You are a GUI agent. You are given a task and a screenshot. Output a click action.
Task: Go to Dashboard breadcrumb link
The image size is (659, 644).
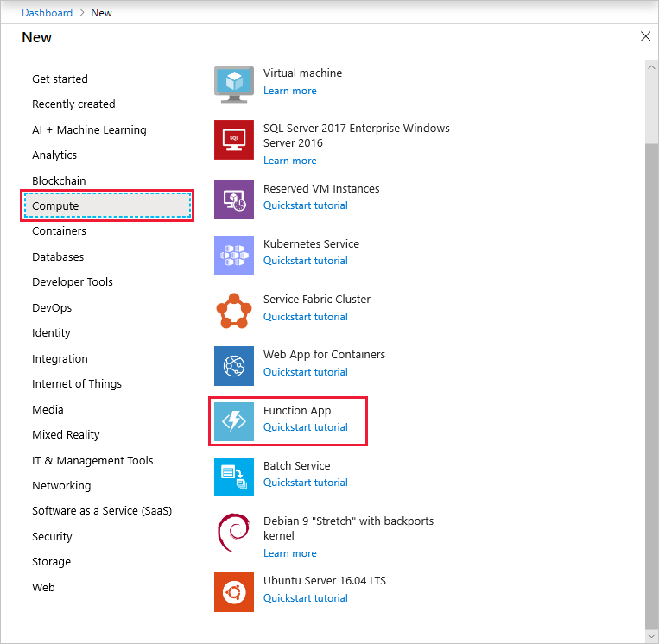pyautogui.click(x=47, y=13)
